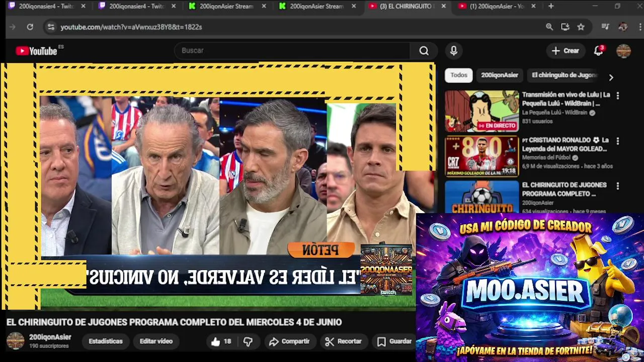Click the 190 suscriptores text

[49, 346]
